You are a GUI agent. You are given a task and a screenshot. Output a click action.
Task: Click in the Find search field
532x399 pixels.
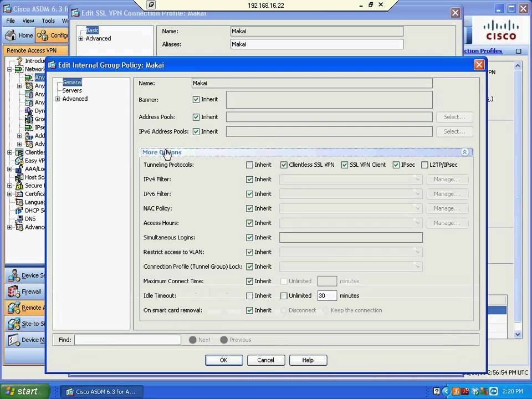click(x=127, y=340)
